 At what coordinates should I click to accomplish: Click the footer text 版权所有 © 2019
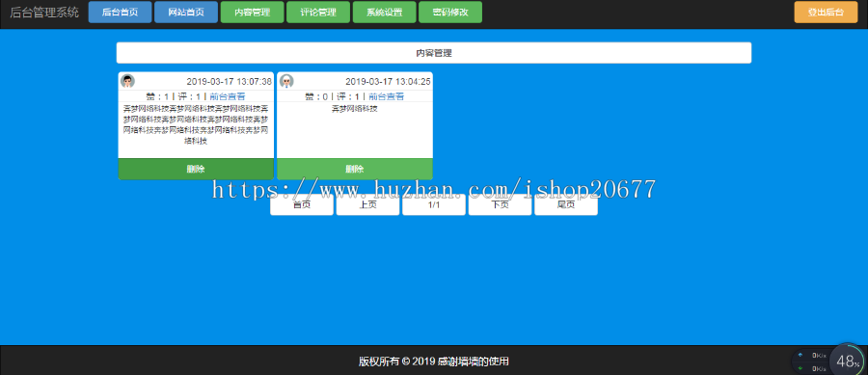397,362
